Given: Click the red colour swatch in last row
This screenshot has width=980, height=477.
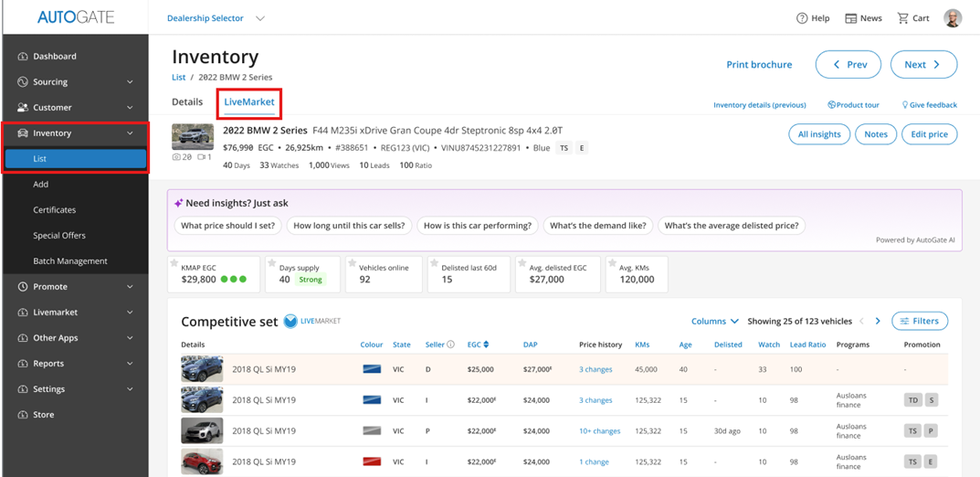Looking at the screenshot, I should click(372, 462).
